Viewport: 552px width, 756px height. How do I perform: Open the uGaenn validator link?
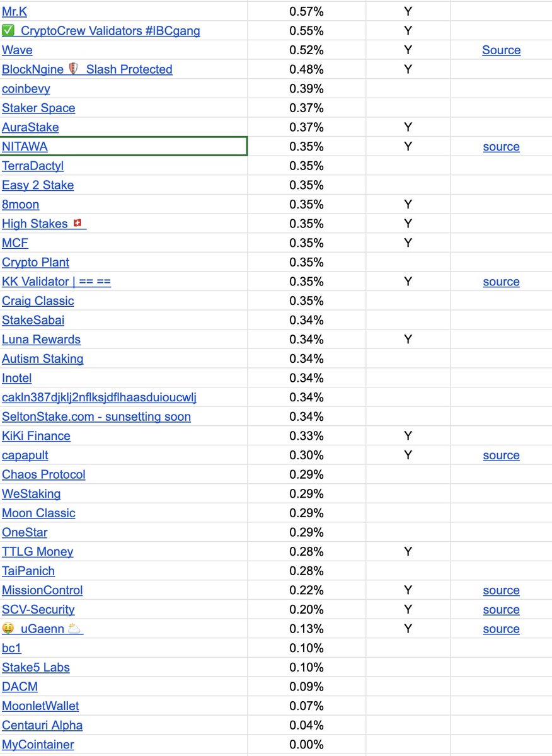click(43, 629)
